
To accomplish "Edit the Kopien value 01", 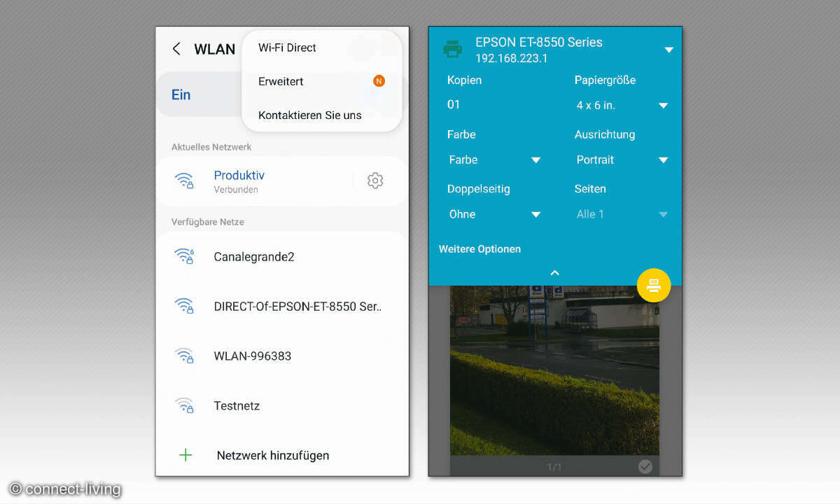I will (x=454, y=105).
